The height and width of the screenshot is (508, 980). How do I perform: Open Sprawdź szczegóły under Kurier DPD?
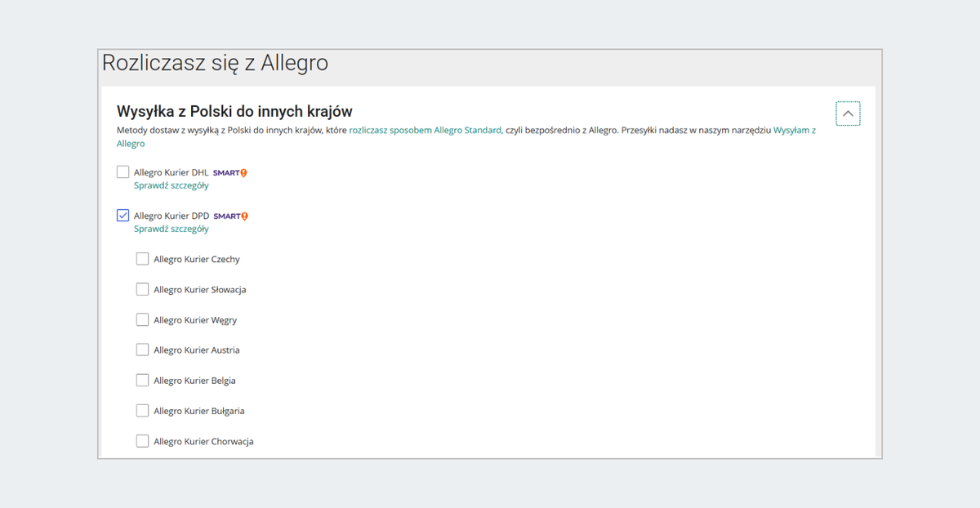tap(171, 229)
